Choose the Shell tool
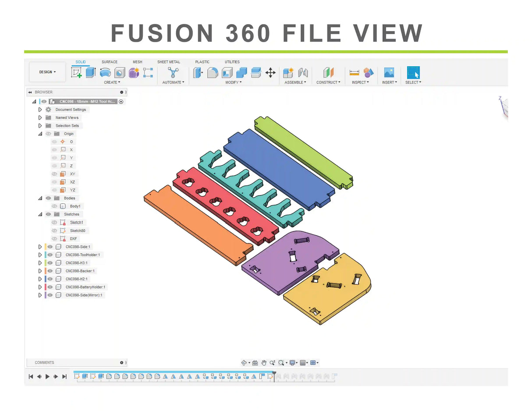This screenshot has height=411, width=532. coord(227,73)
